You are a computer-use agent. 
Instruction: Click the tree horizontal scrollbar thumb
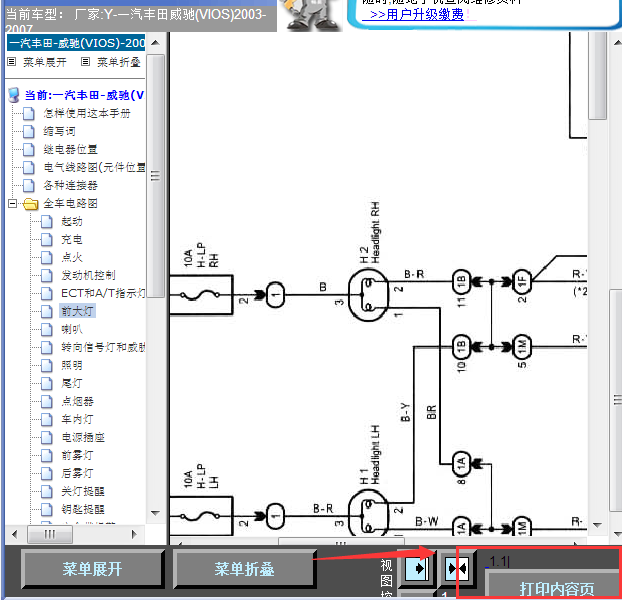tap(50, 534)
